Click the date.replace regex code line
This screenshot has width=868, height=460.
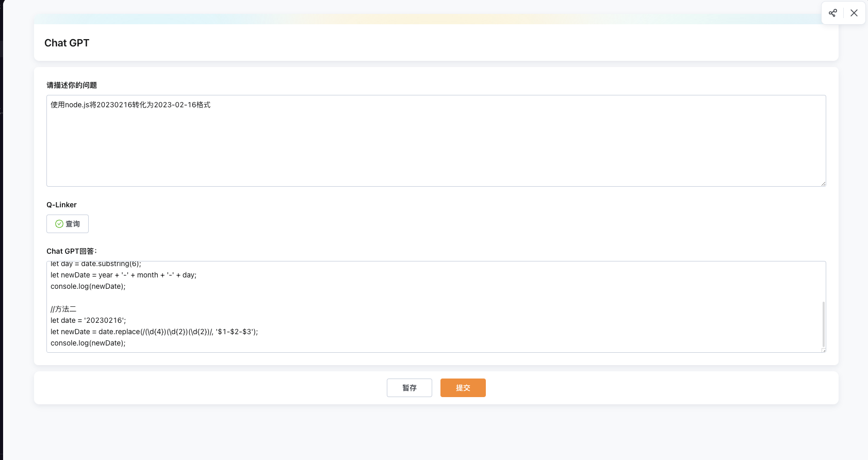pyautogui.click(x=154, y=332)
